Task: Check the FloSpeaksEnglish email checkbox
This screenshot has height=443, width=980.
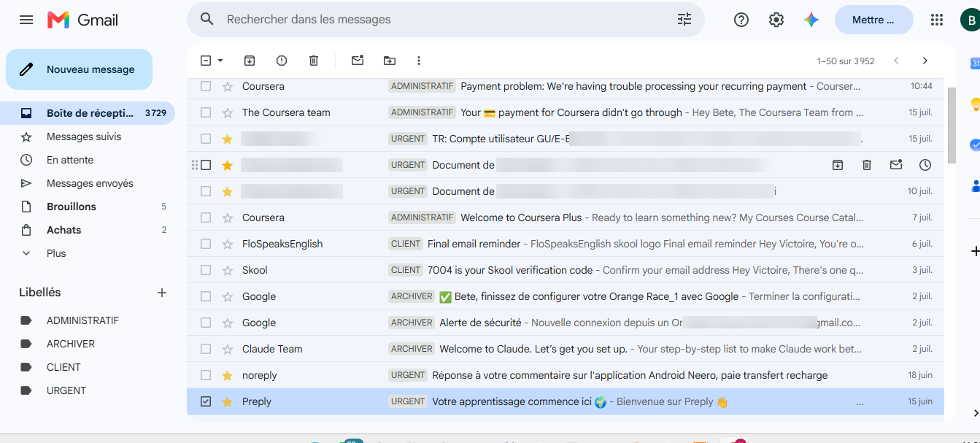Action: point(206,244)
